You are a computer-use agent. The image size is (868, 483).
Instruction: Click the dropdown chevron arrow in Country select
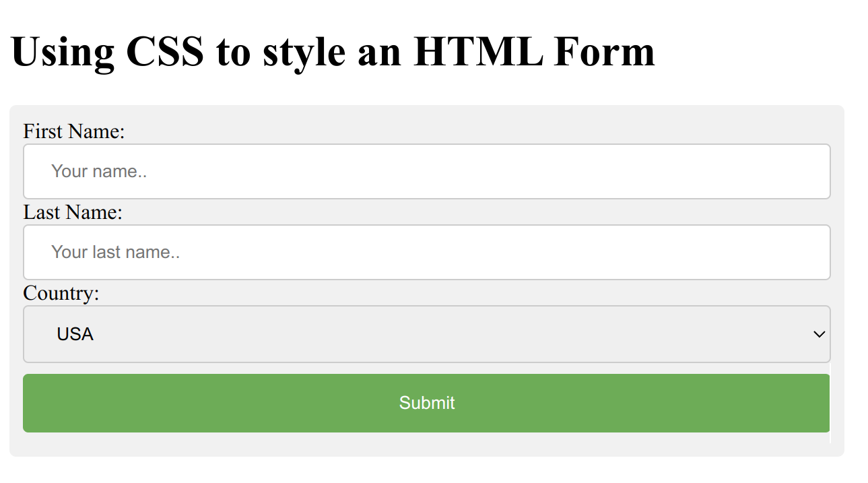[819, 334]
